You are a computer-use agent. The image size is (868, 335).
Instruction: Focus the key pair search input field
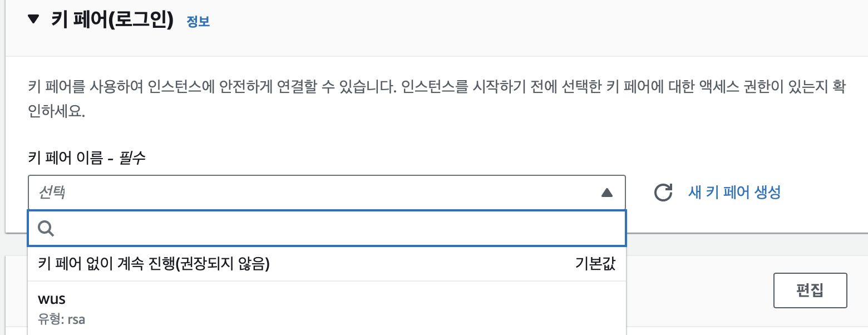pyautogui.click(x=327, y=228)
